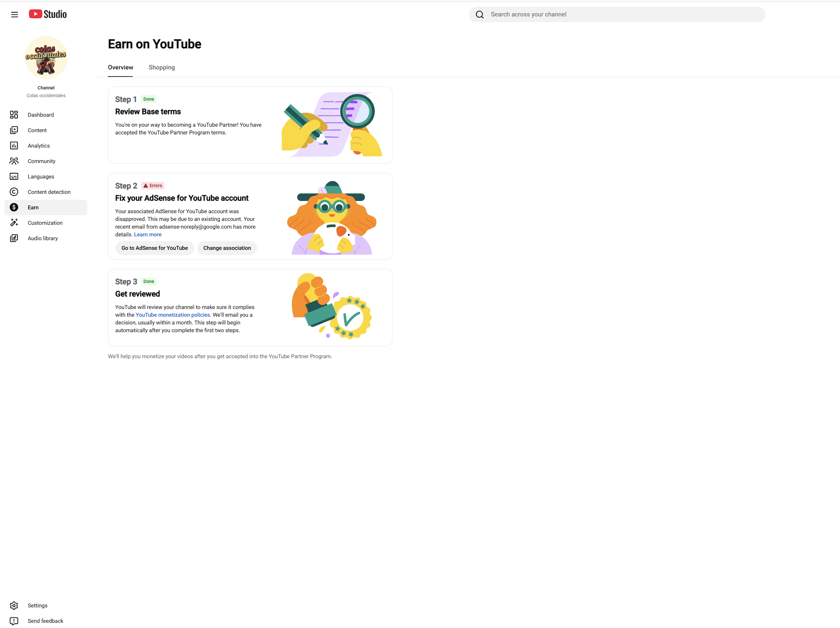Open the YouTube monetization policies link
This screenshot has width=840, height=628.
click(173, 315)
